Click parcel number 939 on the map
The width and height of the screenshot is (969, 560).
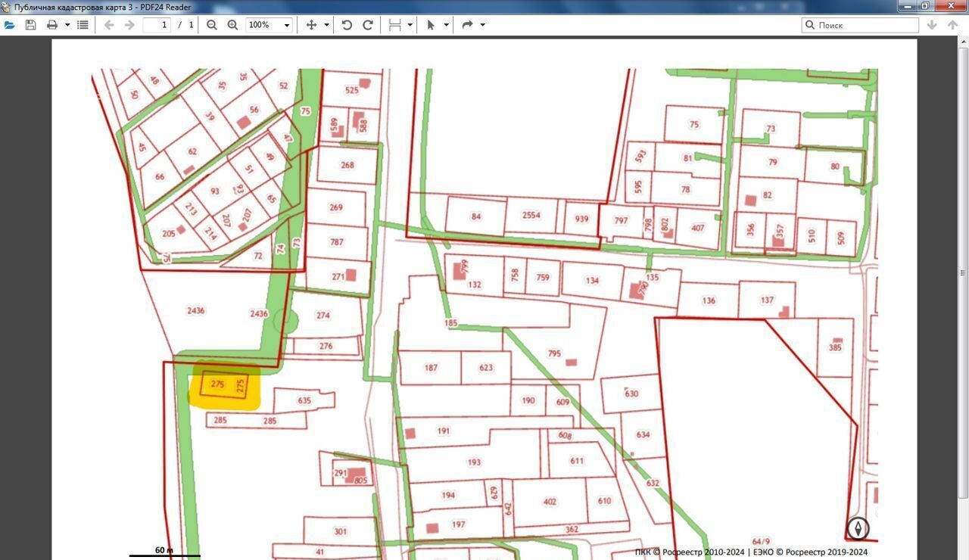point(581,219)
